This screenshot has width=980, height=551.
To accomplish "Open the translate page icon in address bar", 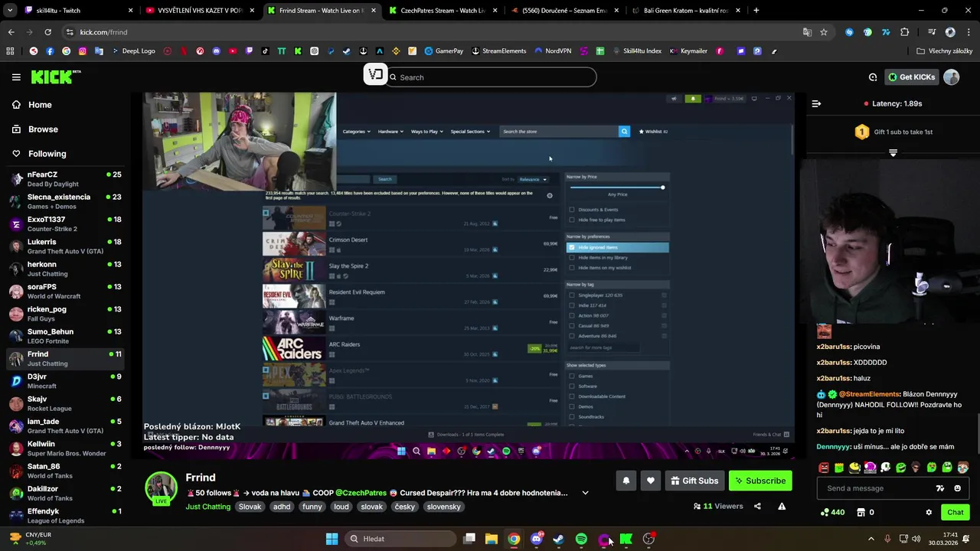I will point(807,32).
